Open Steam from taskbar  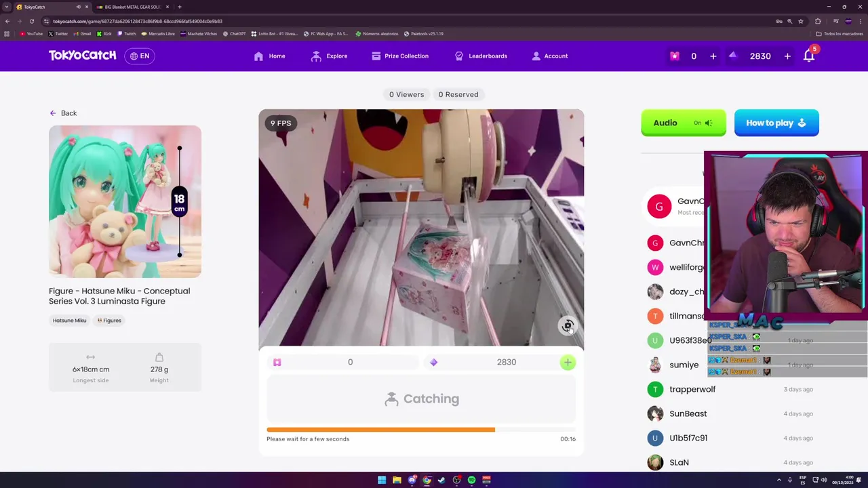click(441, 480)
